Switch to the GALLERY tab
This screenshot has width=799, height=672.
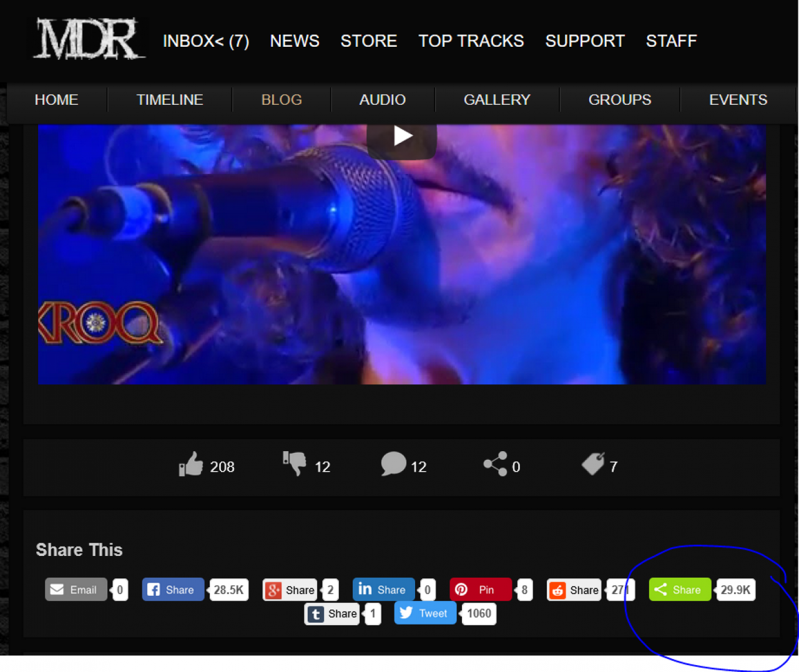497,100
